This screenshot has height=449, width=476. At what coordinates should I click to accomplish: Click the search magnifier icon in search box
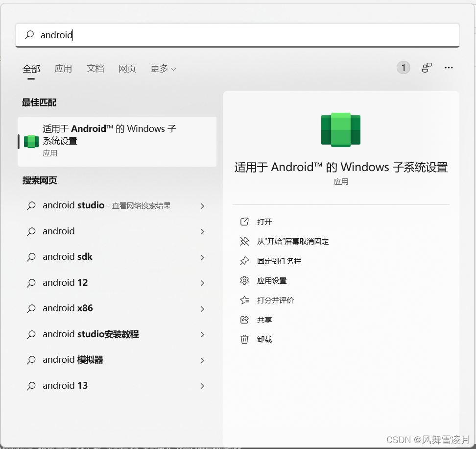[x=29, y=35]
